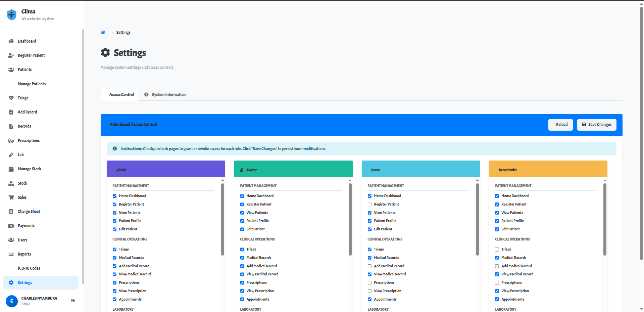Click scroll-up arrow in Receptionist permissions panel

tap(605, 180)
